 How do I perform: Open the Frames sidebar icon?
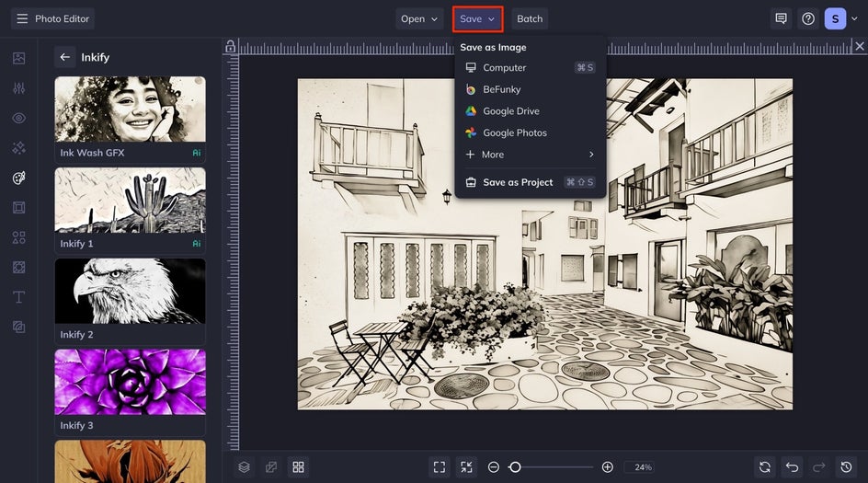pyautogui.click(x=18, y=208)
